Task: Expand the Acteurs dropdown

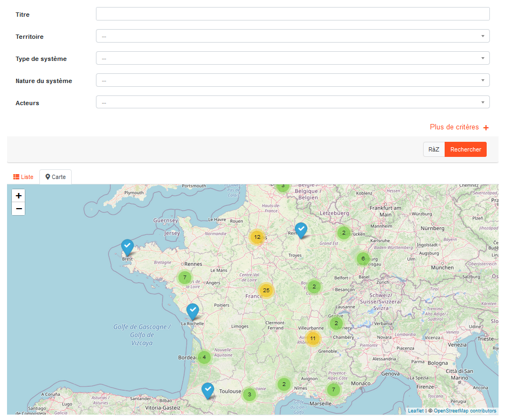Action: [x=293, y=102]
